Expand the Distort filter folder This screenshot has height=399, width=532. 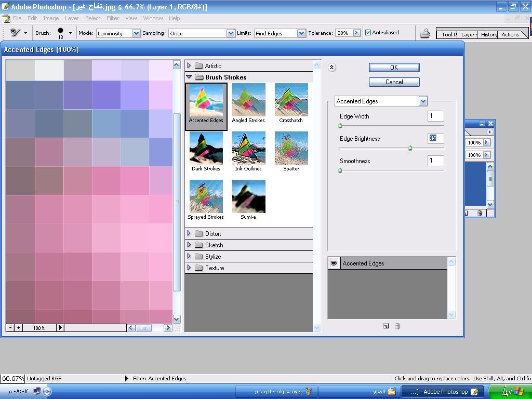189,233
